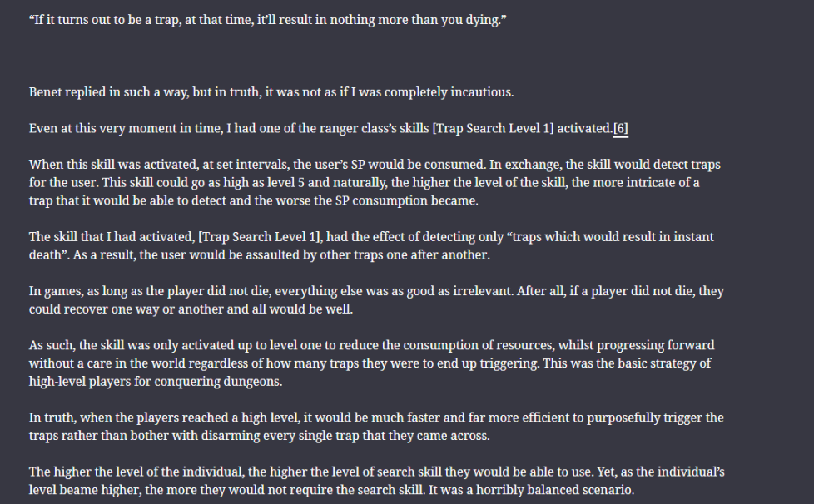The height and width of the screenshot is (504, 814).
Task: Click the paragraph starting 'In truth, when the players'
Action: pyautogui.click(x=376, y=427)
